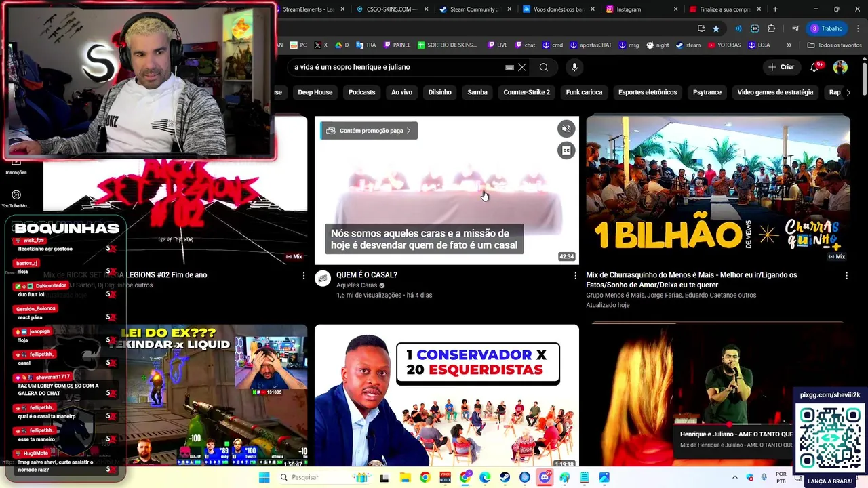Show hidden system tray icons

pos(734,477)
